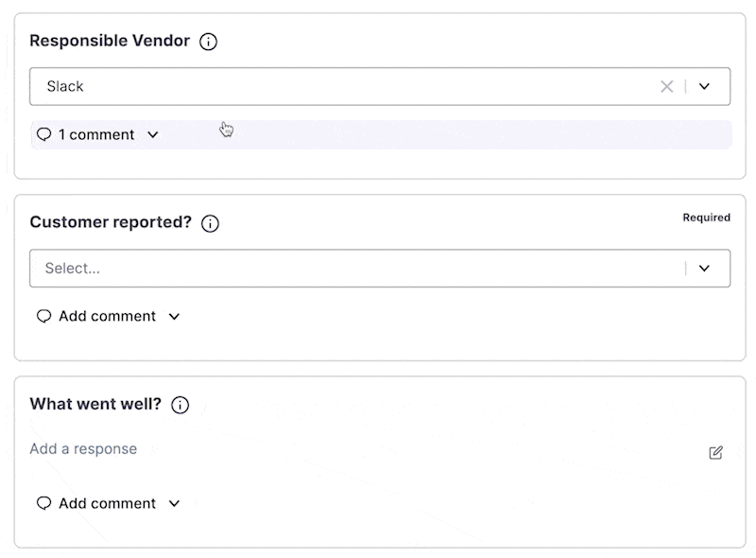The image size is (756, 558).
Task: Click the Slack value in vendor field
Action: (65, 86)
